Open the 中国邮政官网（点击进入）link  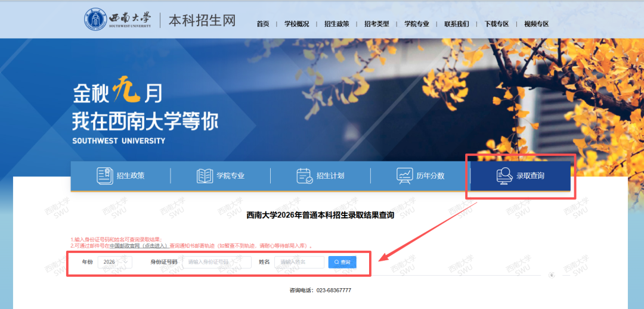click(140, 246)
